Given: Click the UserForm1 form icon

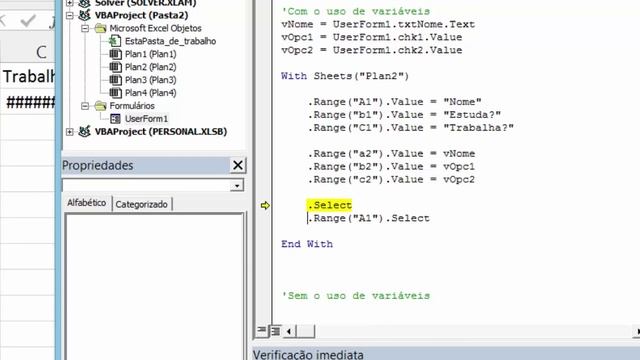Looking at the screenshot, I should (116, 119).
